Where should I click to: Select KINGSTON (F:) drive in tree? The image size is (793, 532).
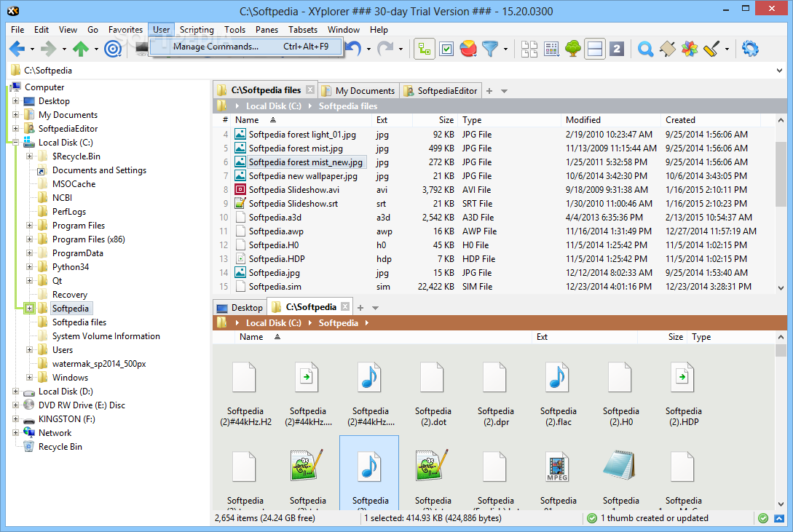67,418
